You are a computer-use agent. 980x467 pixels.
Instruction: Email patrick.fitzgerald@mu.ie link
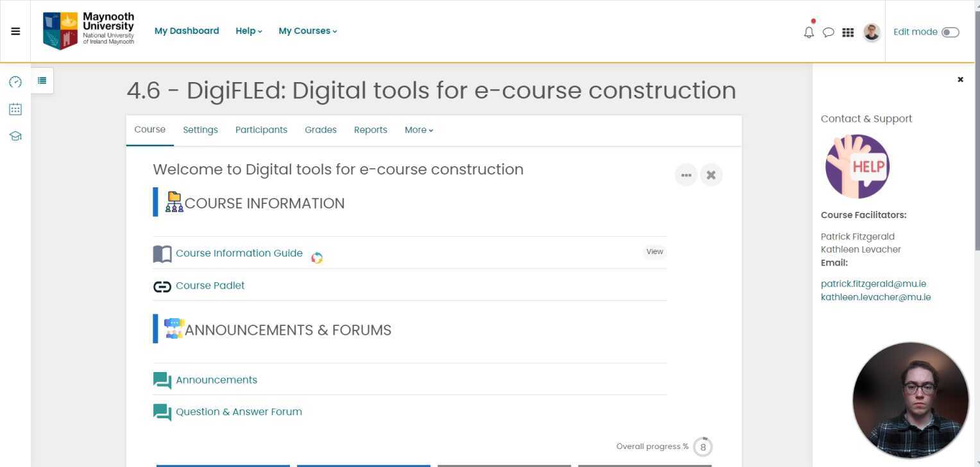pos(873,284)
